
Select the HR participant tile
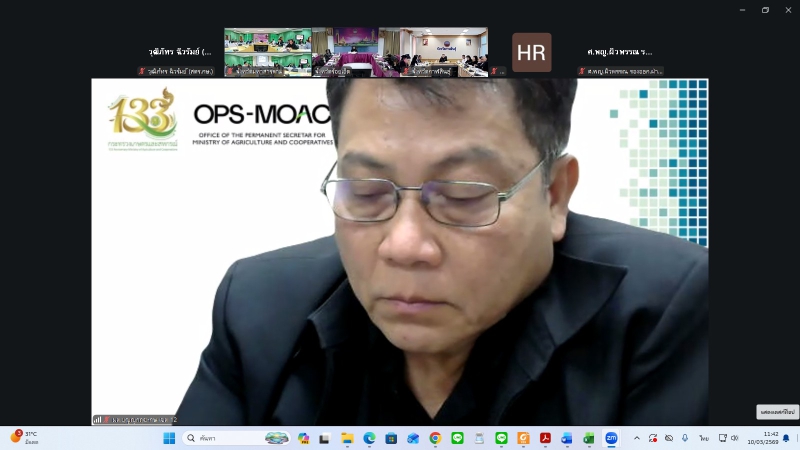[x=531, y=52]
